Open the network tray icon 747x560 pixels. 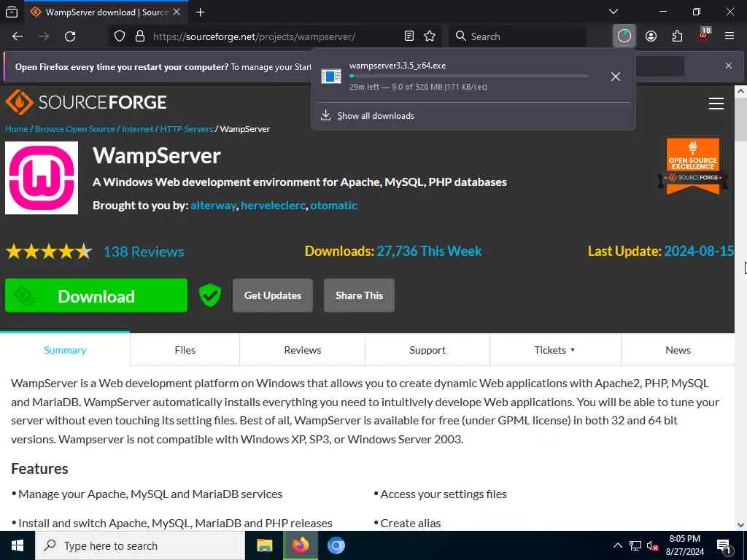coord(635,545)
